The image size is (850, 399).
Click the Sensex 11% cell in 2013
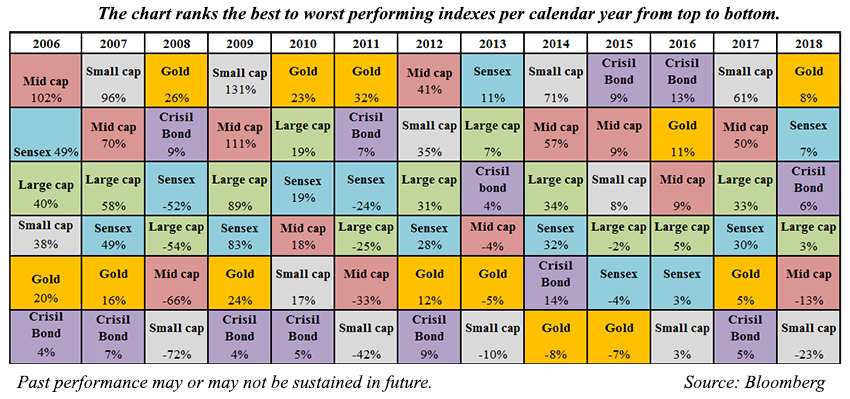point(492,80)
